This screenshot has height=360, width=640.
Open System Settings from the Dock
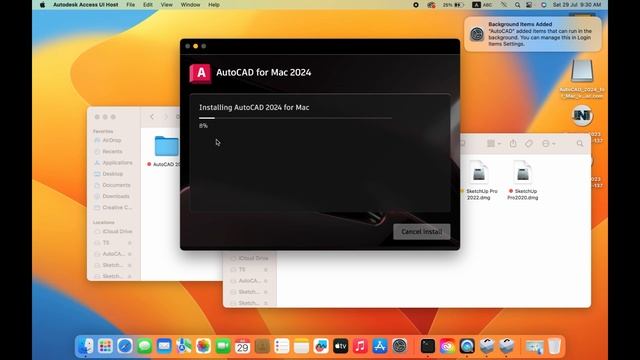pyautogui.click(x=400, y=346)
